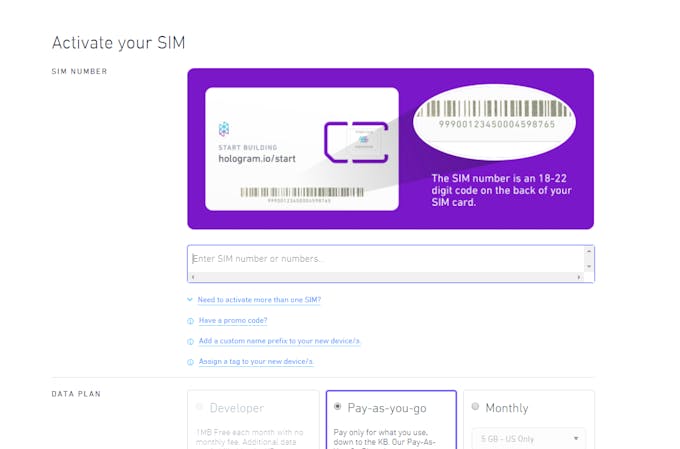680x449 pixels.
Task: Click the dropdown arrow in the Monthly plan selector
Action: (576, 439)
